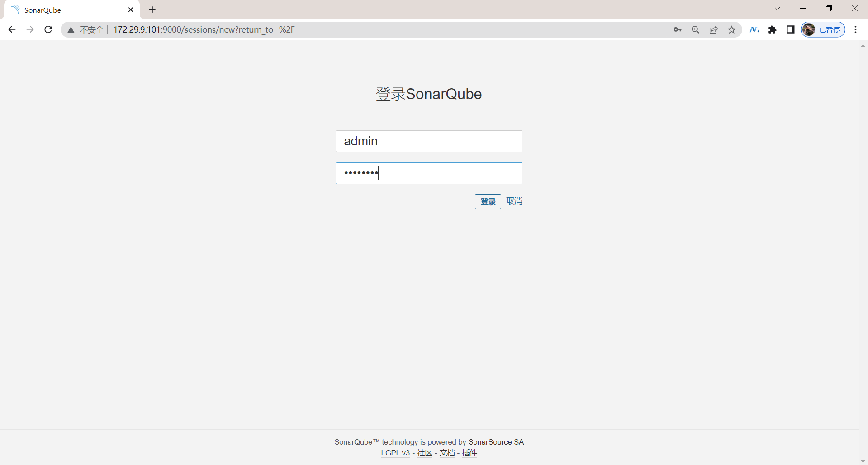Open a new browser tab
868x465 pixels.
click(152, 10)
